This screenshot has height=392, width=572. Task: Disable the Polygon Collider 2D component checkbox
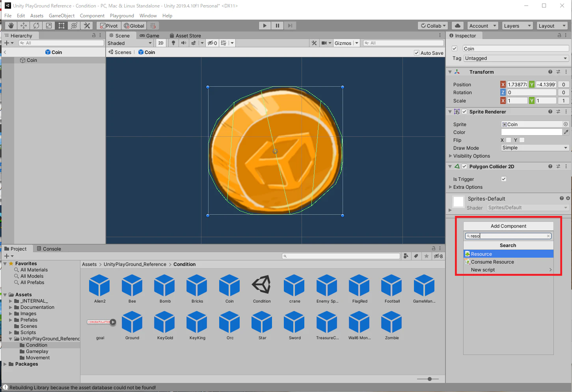[464, 166]
